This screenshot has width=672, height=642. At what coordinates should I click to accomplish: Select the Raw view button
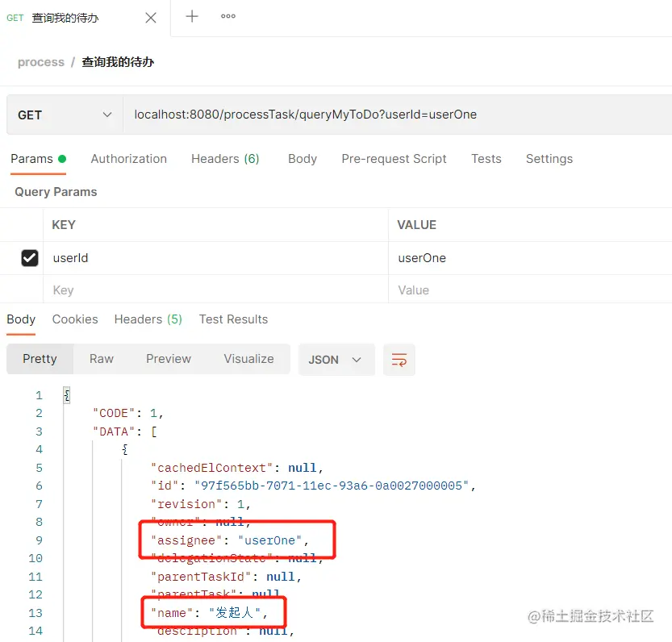tap(101, 359)
